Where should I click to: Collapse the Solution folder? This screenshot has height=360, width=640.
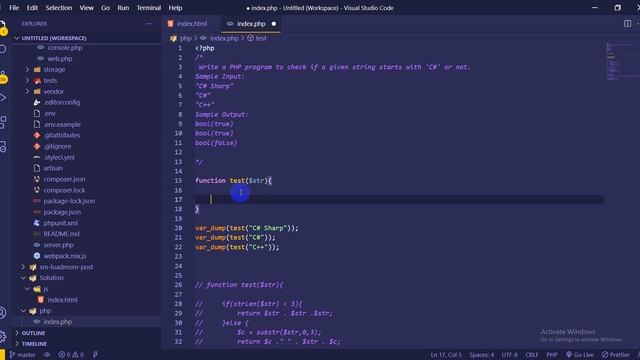(x=23, y=278)
